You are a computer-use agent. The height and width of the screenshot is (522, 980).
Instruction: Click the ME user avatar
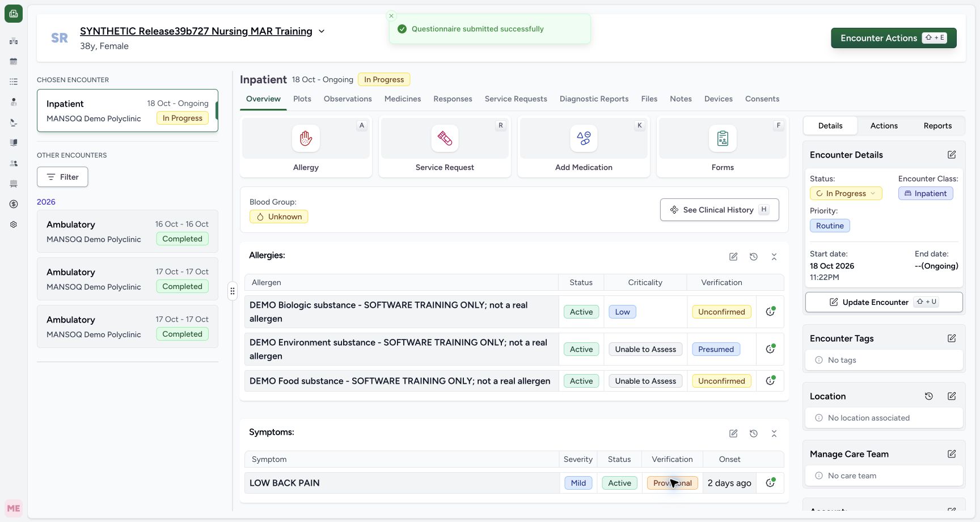click(14, 508)
